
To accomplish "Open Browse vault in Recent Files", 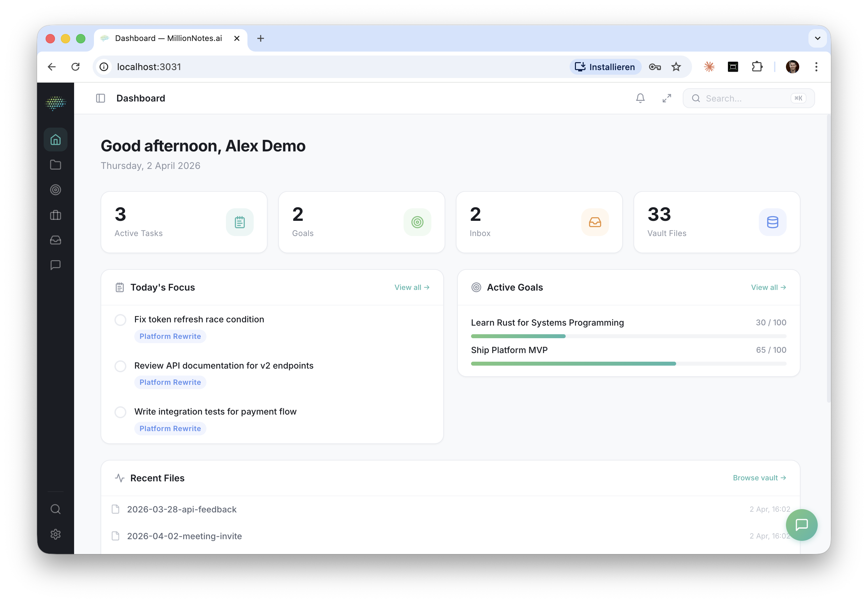I will (x=759, y=478).
